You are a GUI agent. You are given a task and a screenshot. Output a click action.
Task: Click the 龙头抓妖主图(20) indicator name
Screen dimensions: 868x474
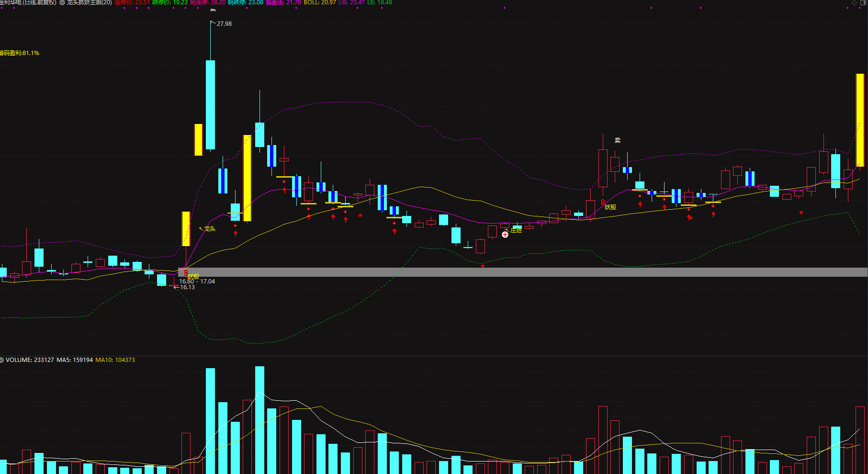point(89,2)
